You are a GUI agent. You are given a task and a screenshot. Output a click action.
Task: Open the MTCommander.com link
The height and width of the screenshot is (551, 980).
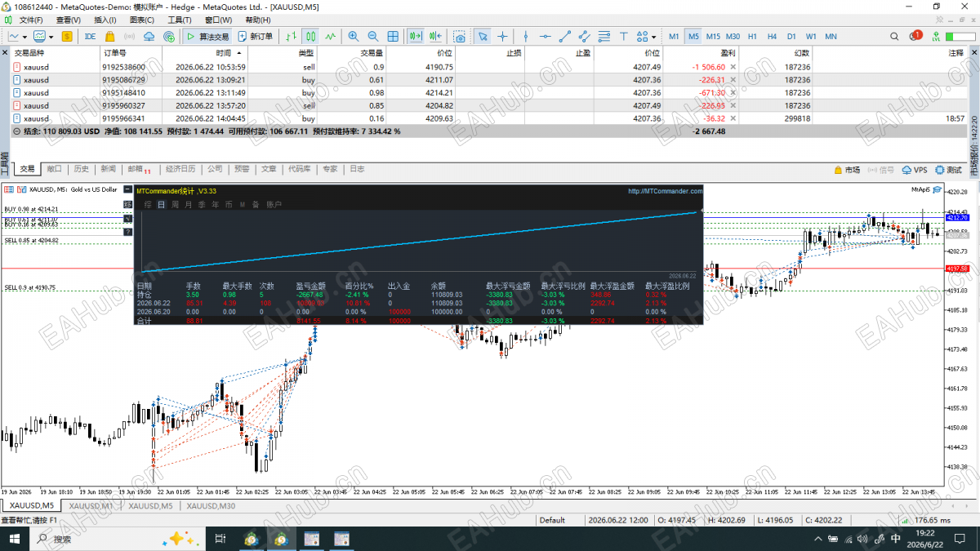[x=665, y=191]
